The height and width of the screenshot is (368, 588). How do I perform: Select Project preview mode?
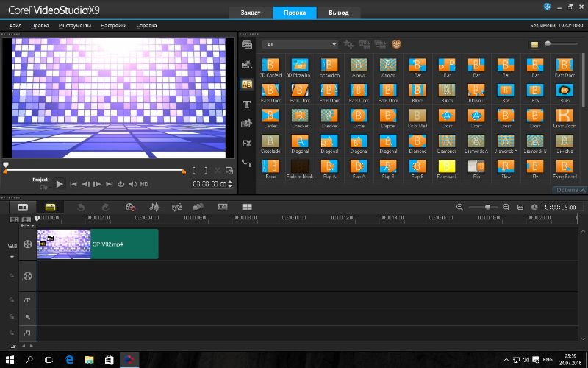click(x=40, y=180)
